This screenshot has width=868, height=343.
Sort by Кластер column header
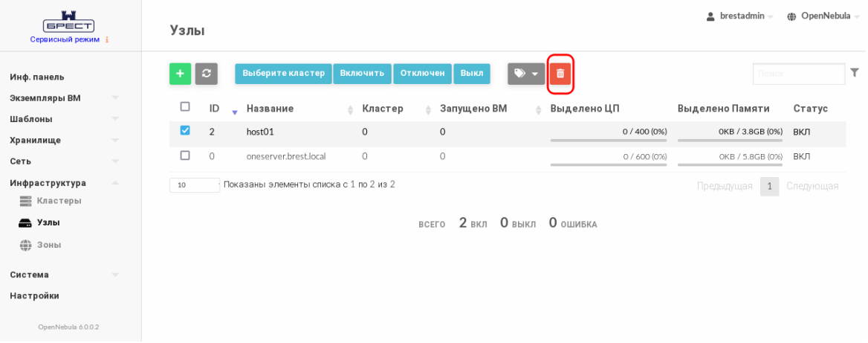[383, 109]
